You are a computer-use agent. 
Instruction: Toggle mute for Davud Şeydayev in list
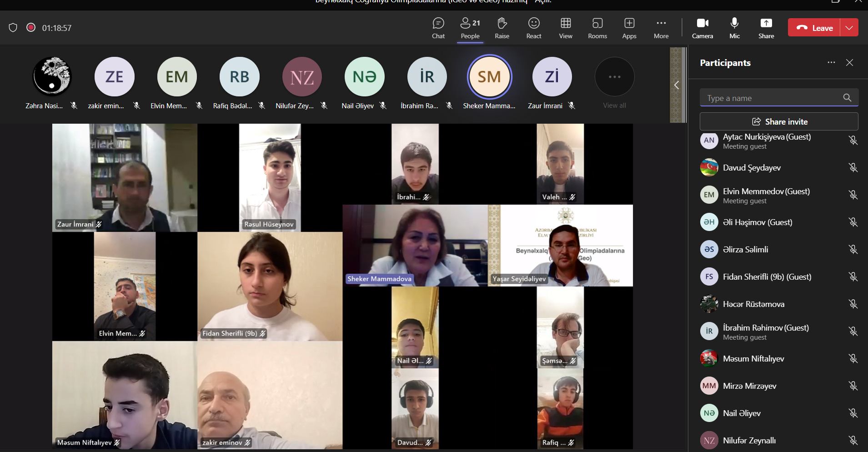click(853, 168)
